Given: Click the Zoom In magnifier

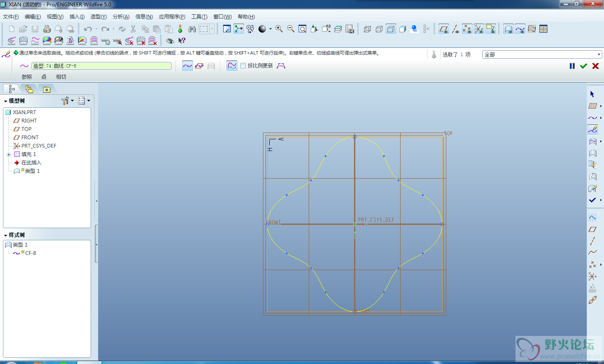Looking at the screenshot, I should point(279,29).
